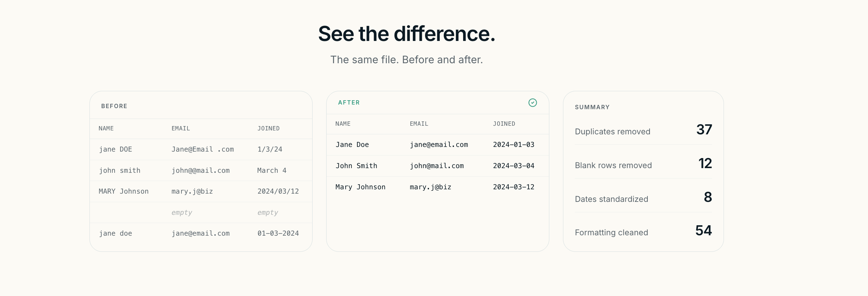Click the italic 'empty' email placeholder cell
Screen dimensions: 868x296
click(x=182, y=213)
